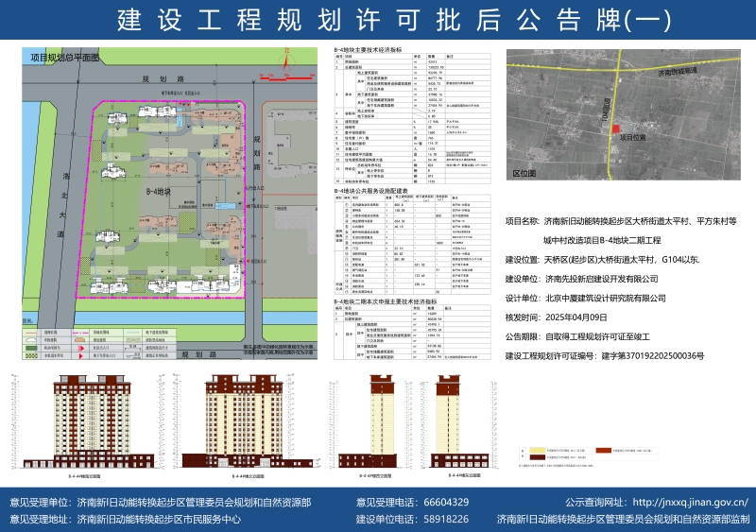This screenshot has width=756, height=532.
Task: Click the main title 建设工程规划许可批后公告牌
Action: [378, 19]
